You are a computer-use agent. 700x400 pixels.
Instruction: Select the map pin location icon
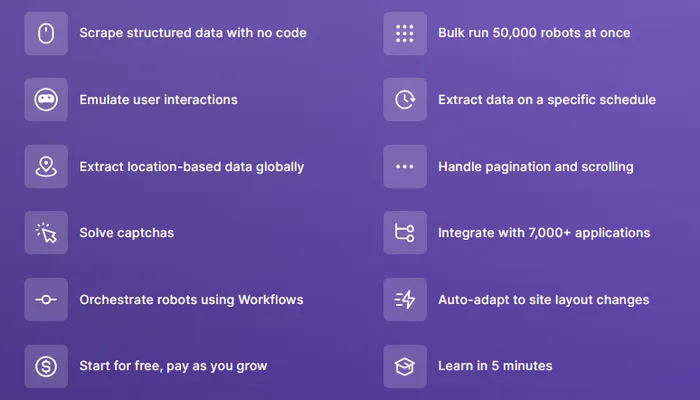46,166
